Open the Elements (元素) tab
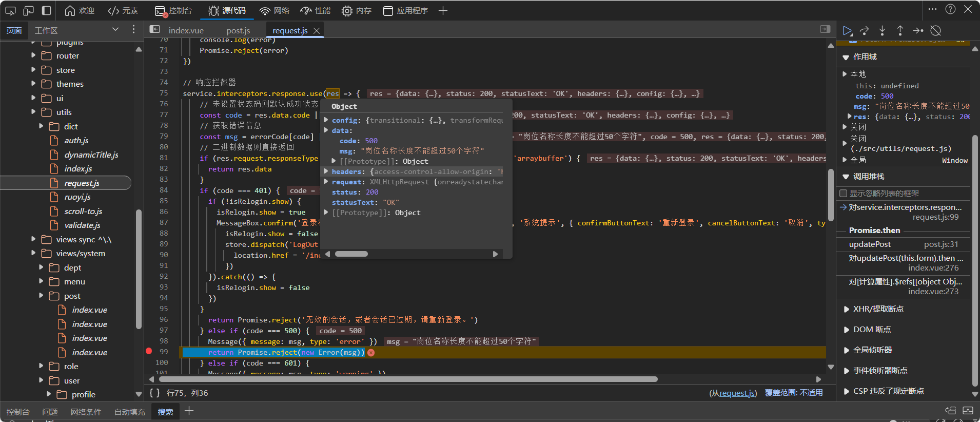This screenshot has height=422, width=980. click(x=123, y=10)
